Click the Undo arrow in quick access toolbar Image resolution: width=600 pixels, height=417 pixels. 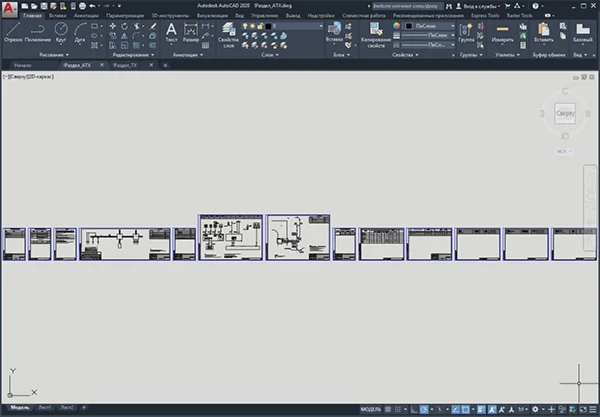[92, 6]
